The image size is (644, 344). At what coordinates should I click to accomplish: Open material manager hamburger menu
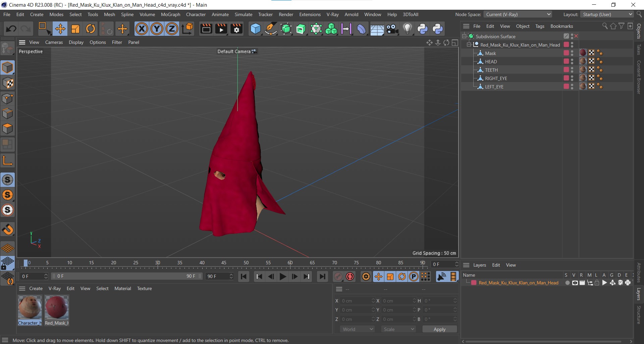22,288
